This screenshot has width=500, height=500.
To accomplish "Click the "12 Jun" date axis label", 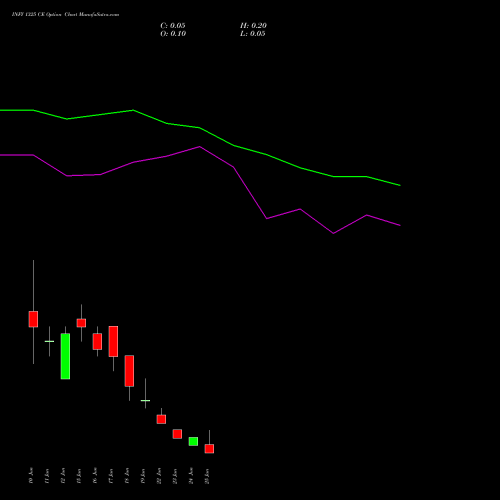I will pyautogui.click(x=63, y=476).
